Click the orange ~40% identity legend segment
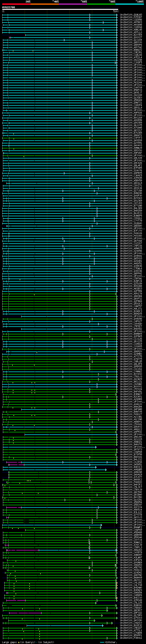Image resolution: width=146 pixels, height=644 pixels. tap(45, 4)
